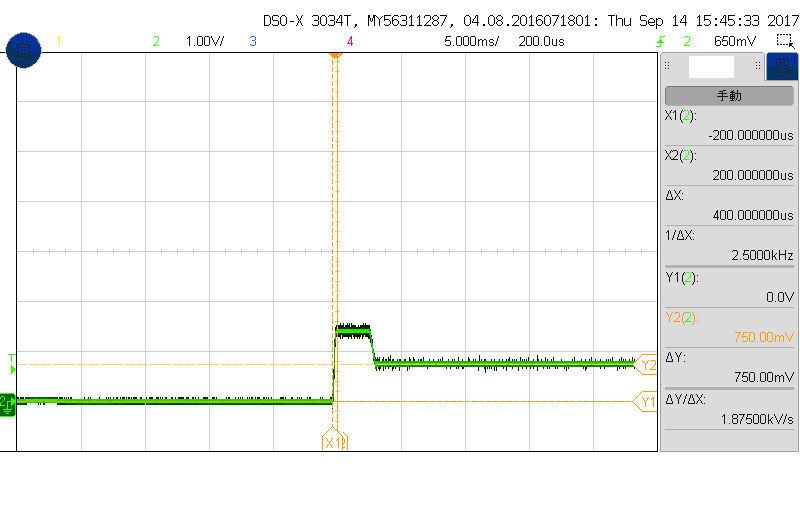Click channel 2 ground reference marker

click(7, 405)
